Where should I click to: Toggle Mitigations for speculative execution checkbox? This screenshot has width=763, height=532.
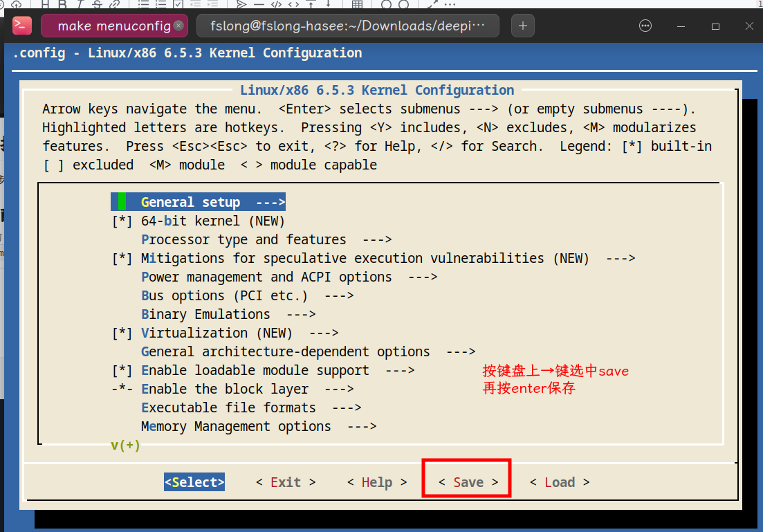click(122, 259)
